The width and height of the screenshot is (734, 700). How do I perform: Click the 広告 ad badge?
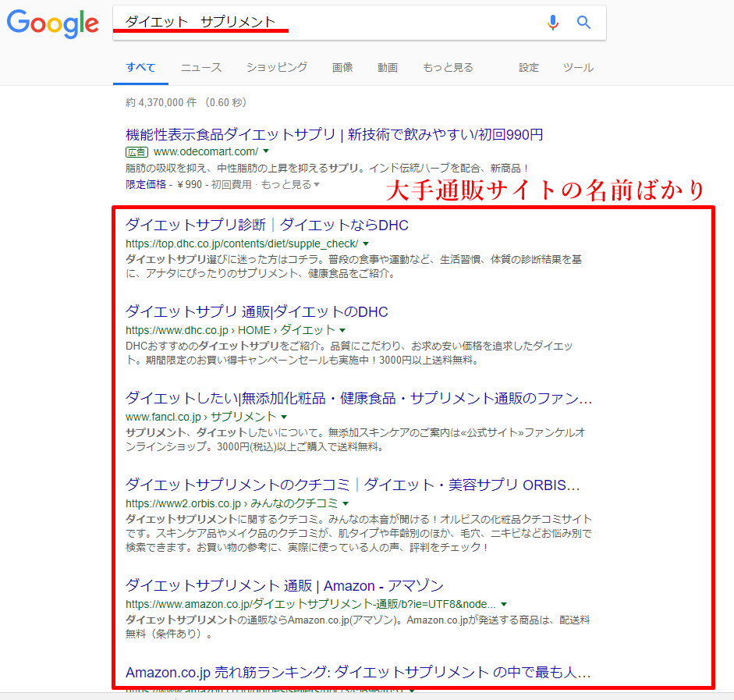(x=137, y=151)
